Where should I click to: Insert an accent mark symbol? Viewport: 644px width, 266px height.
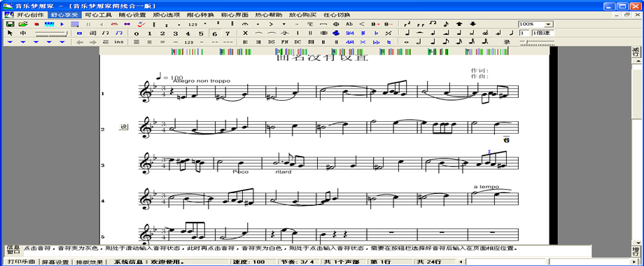click(271, 24)
